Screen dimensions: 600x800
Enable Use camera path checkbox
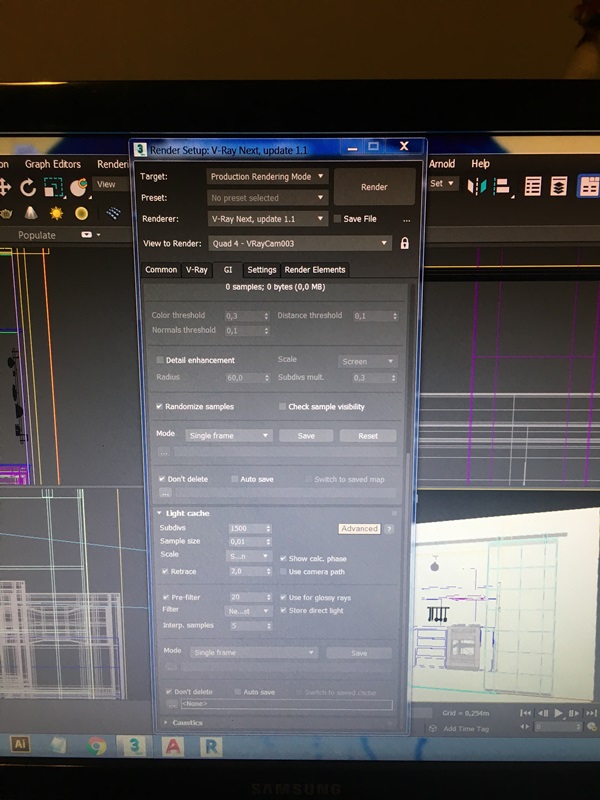(x=283, y=571)
